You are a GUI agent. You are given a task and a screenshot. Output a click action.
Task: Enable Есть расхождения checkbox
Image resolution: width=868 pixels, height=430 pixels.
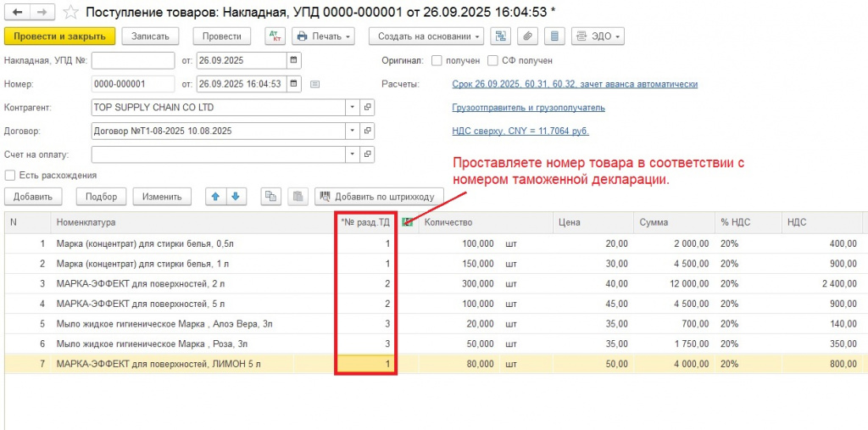[x=9, y=175]
